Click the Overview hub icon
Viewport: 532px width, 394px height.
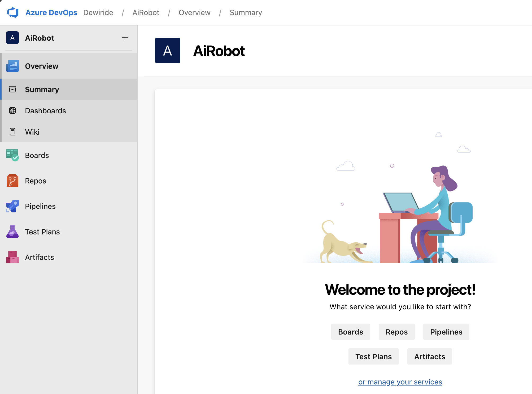[12, 66]
